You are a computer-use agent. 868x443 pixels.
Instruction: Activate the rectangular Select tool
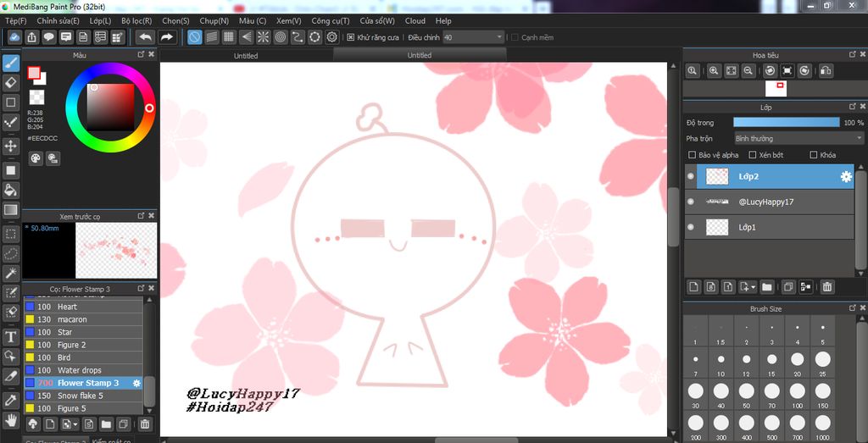[x=11, y=234]
